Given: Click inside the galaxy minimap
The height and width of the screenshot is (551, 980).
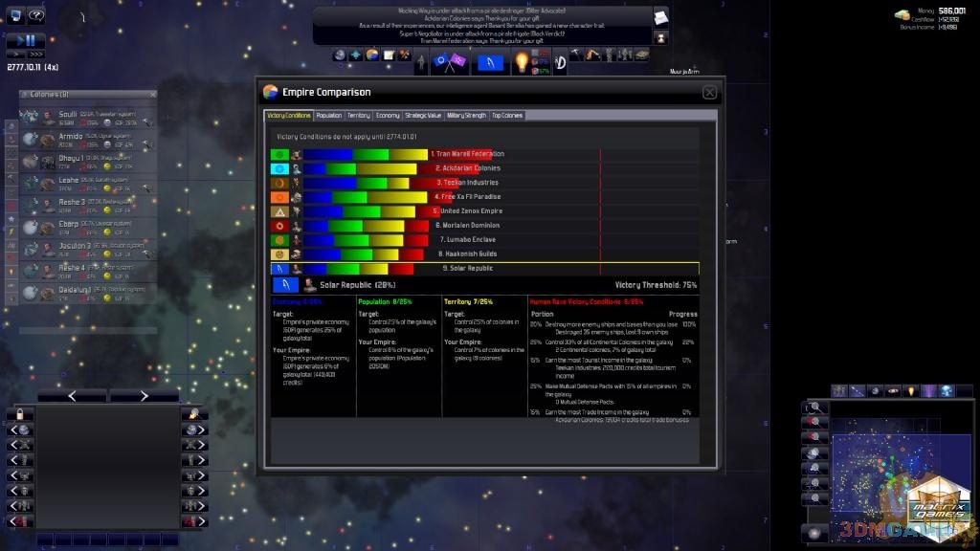Looking at the screenshot, I should tap(902, 472).
